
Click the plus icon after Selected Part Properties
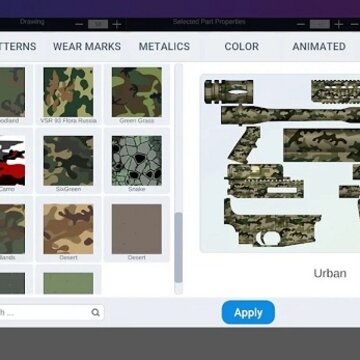click(x=339, y=24)
